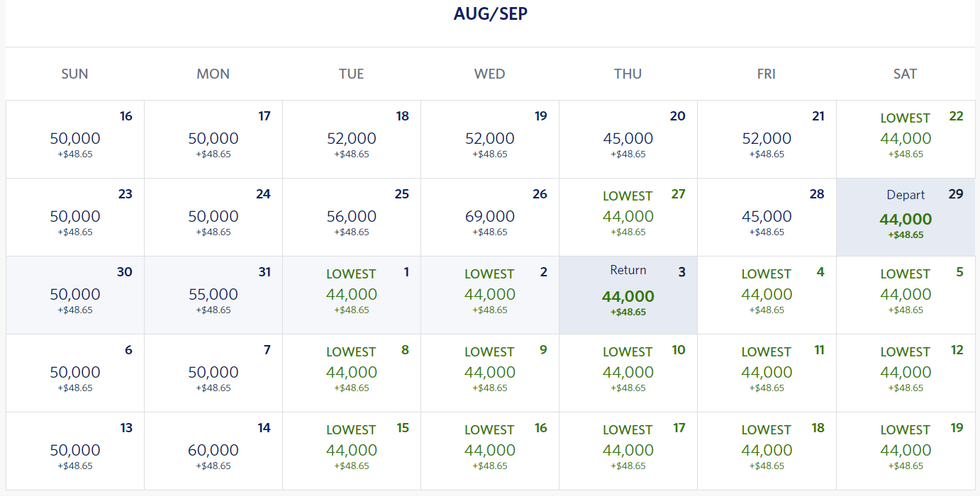The image size is (980, 496).
Task: Choose Saturday 12 lowest fare cell
Action: (906, 373)
